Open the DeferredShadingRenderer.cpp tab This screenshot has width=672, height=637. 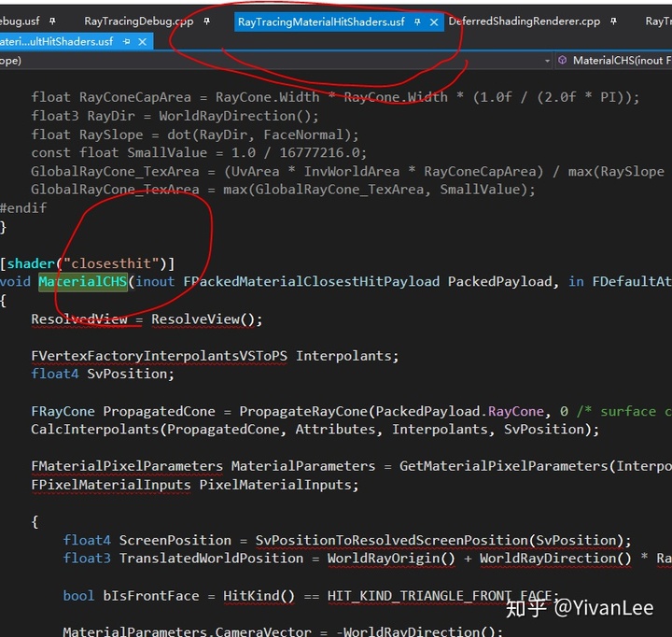click(x=525, y=21)
